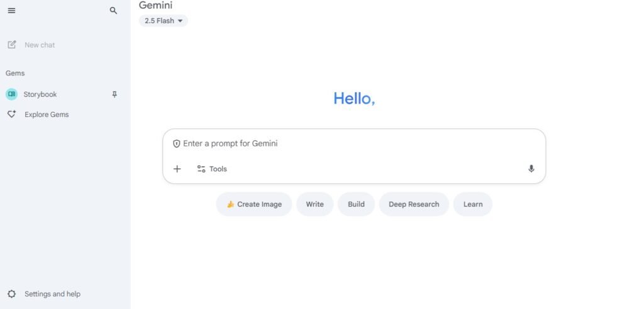Toggle the pin icon next to Storybook
Image resolution: width=644 pixels, height=309 pixels.
pyautogui.click(x=114, y=94)
